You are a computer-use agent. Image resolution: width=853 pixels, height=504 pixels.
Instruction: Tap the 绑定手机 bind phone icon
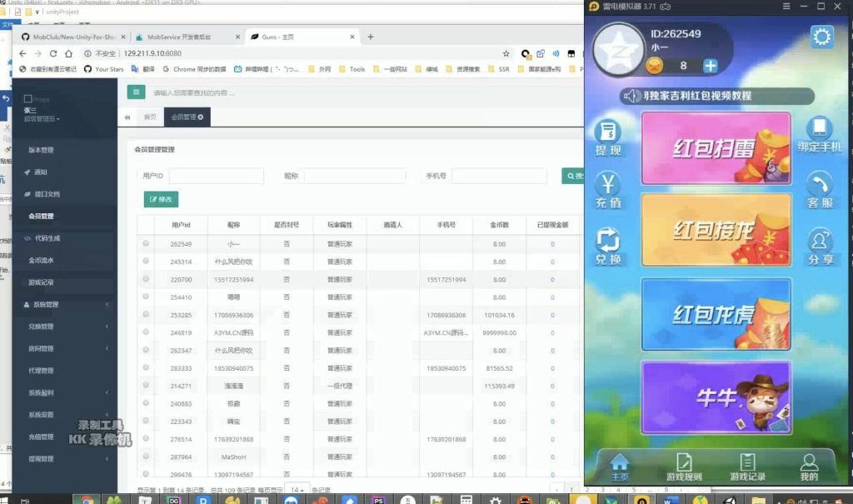point(821,135)
